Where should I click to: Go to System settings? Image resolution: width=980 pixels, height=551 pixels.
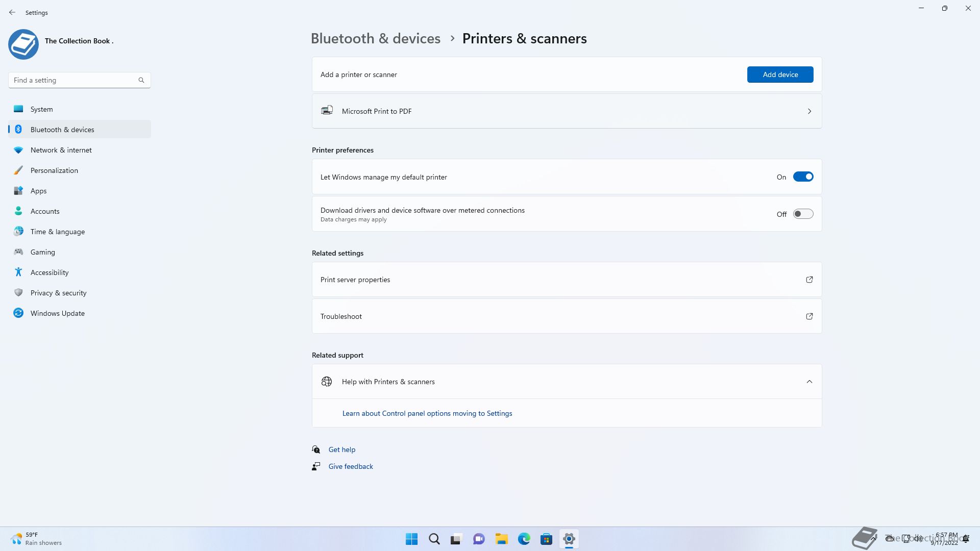click(x=80, y=109)
